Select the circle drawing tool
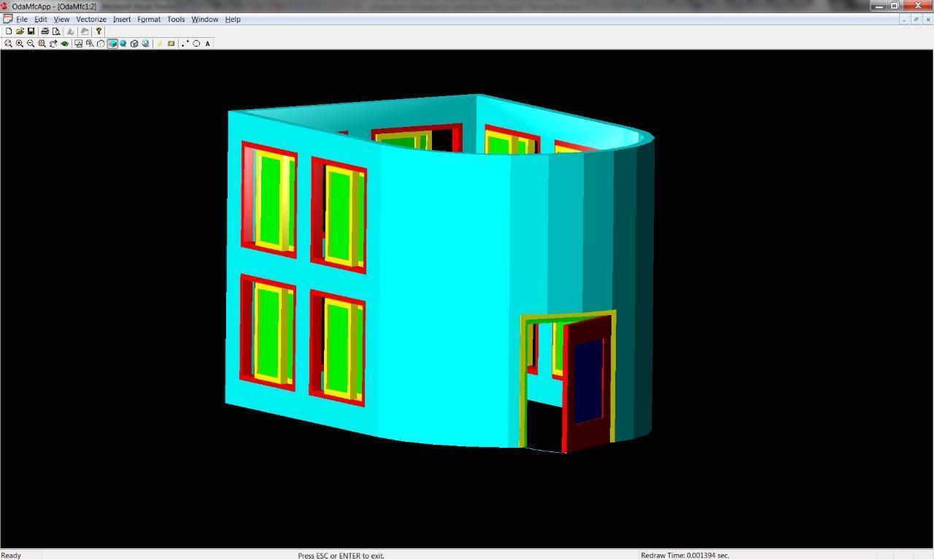 pyautogui.click(x=196, y=44)
